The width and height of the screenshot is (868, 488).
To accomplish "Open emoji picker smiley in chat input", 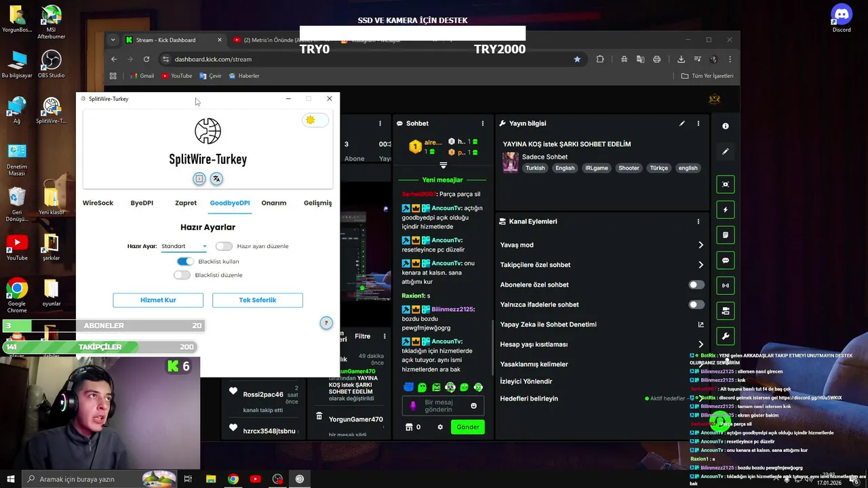I will pos(473,405).
